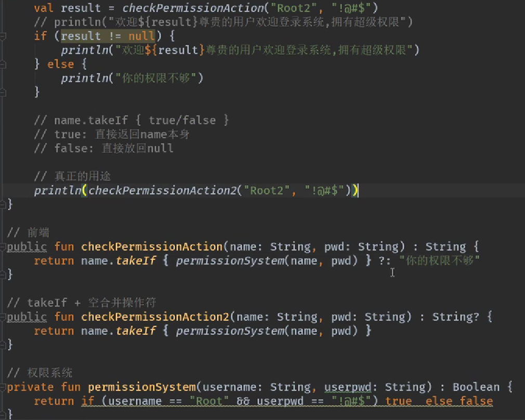The height and width of the screenshot is (420, 525).
Task: Click the 'String?' return type of checkPermissionAction2
Action: 456,317
